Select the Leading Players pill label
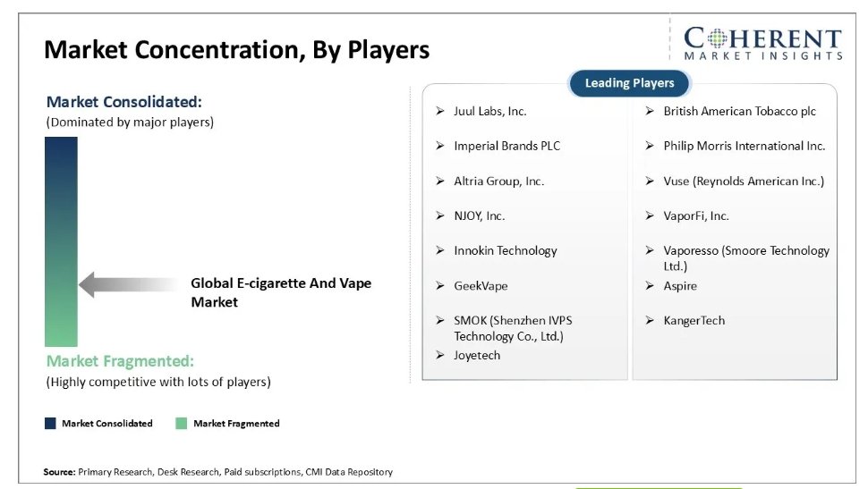Image resolution: width=868 pixels, height=489 pixels. pyautogui.click(x=629, y=83)
